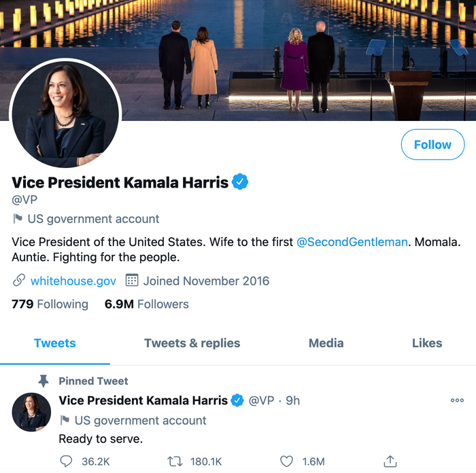
Task: Click the pin icon above the pinned tweet
Action: point(44,381)
